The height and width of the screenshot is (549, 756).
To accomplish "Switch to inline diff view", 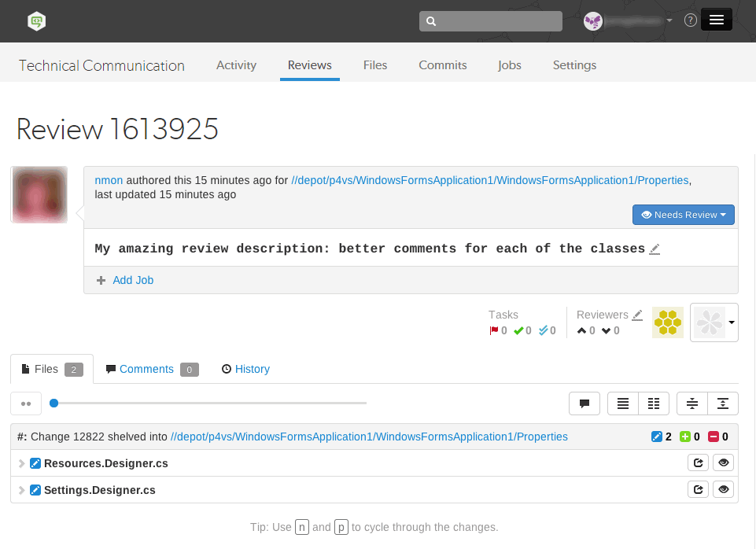I will point(623,403).
